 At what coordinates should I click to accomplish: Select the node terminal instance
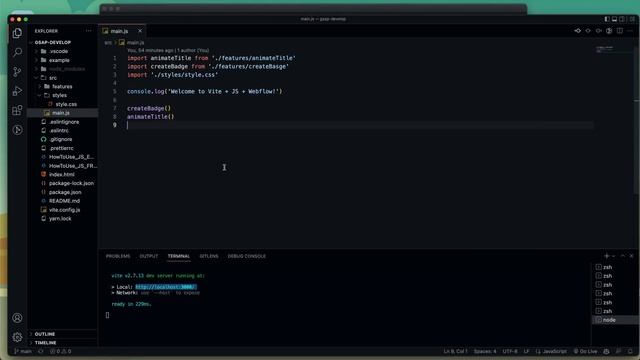(616, 320)
